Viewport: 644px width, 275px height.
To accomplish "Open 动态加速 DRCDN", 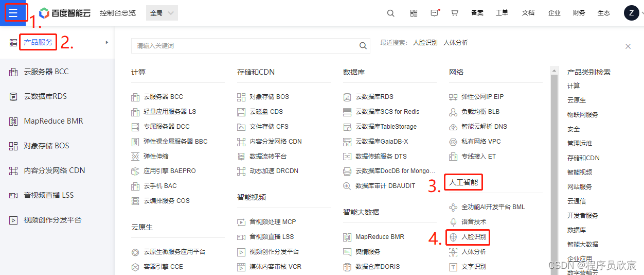I will pos(274,171).
